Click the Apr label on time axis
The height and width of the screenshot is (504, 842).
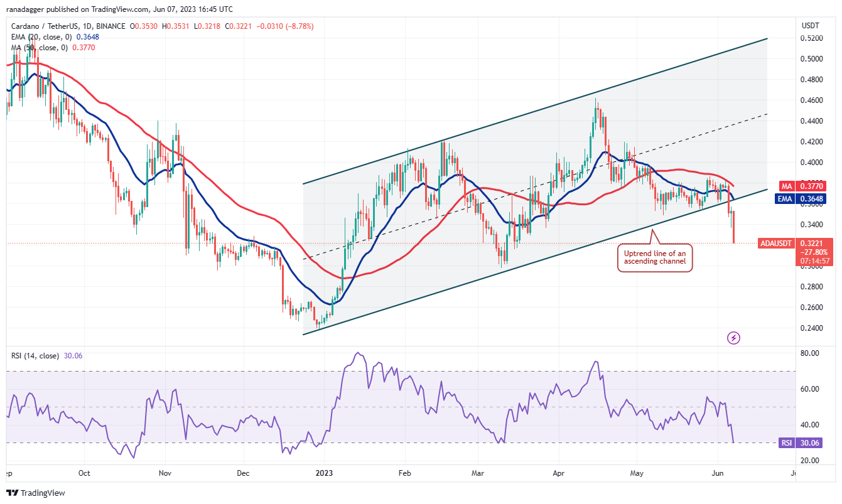(558, 473)
